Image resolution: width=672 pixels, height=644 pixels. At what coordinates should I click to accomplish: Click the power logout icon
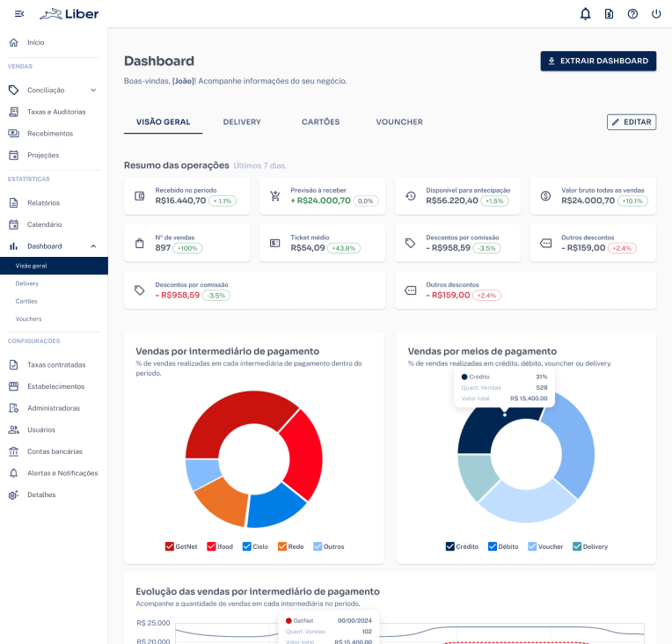pos(656,14)
